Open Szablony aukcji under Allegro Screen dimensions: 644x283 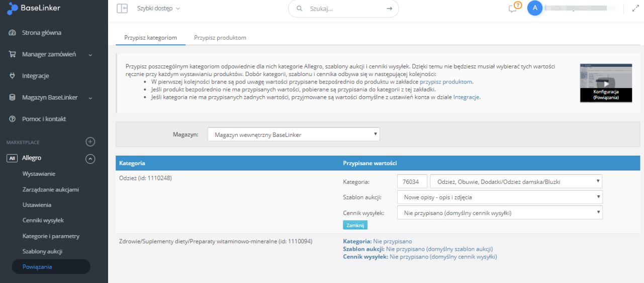(42, 251)
